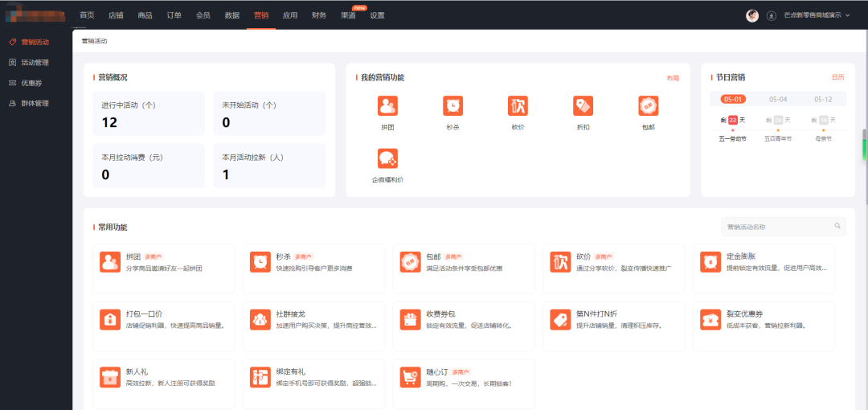Click the 营销活动 breadcrumb title
Image resolution: width=868 pixels, height=410 pixels.
(94, 41)
